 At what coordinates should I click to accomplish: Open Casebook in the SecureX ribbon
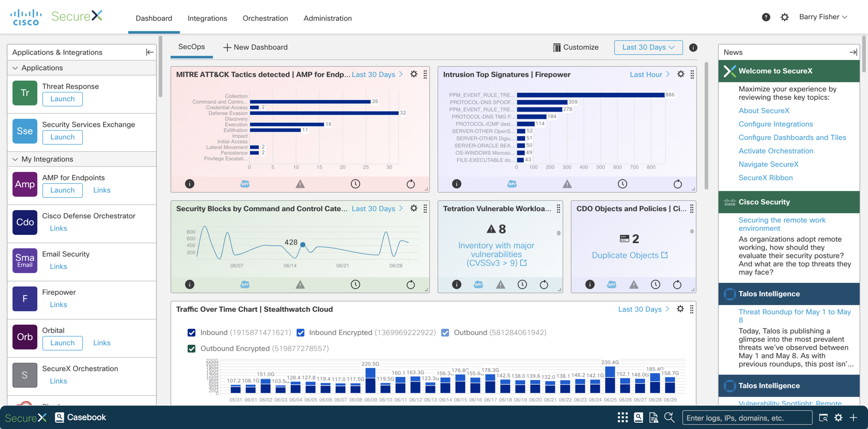coord(81,417)
